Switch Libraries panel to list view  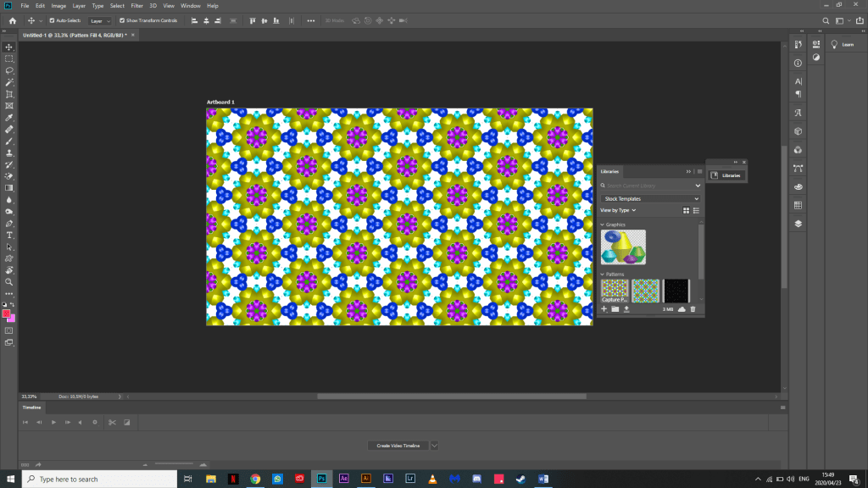(x=696, y=210)
